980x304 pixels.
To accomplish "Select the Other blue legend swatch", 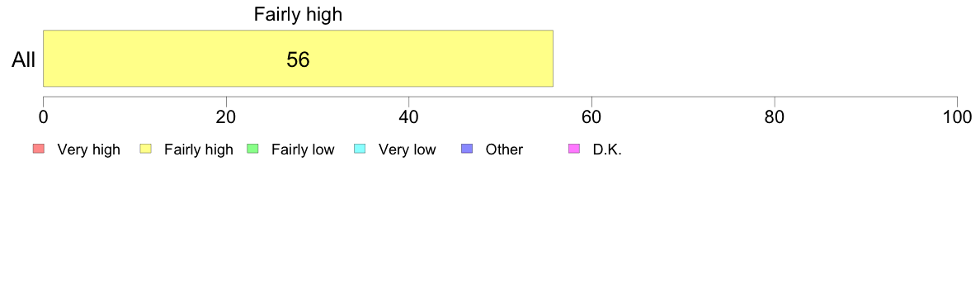I will pyautogui.click(x=467, y=149).
